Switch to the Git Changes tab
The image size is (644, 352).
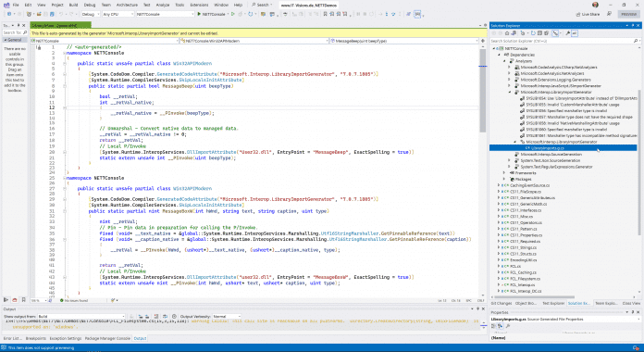502,303
